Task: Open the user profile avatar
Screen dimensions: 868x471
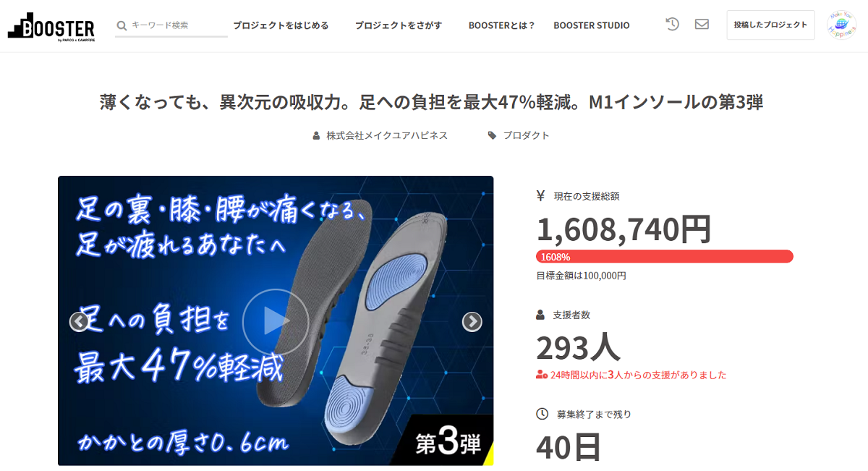Action: (x=842, y=25)
